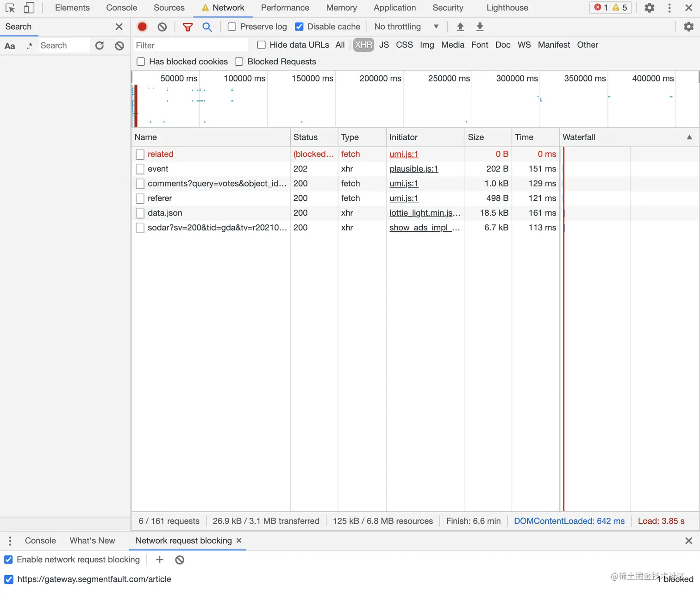Stop recording network log with the red button
700x596 pixels.
[142, 27]
